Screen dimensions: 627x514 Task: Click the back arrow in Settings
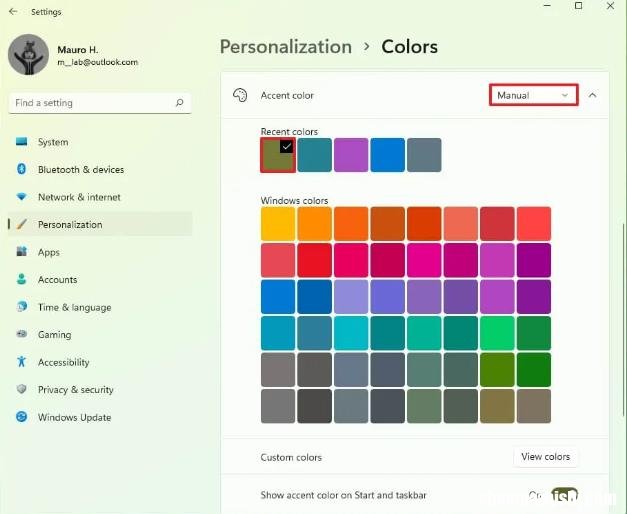tap(13, 12)
